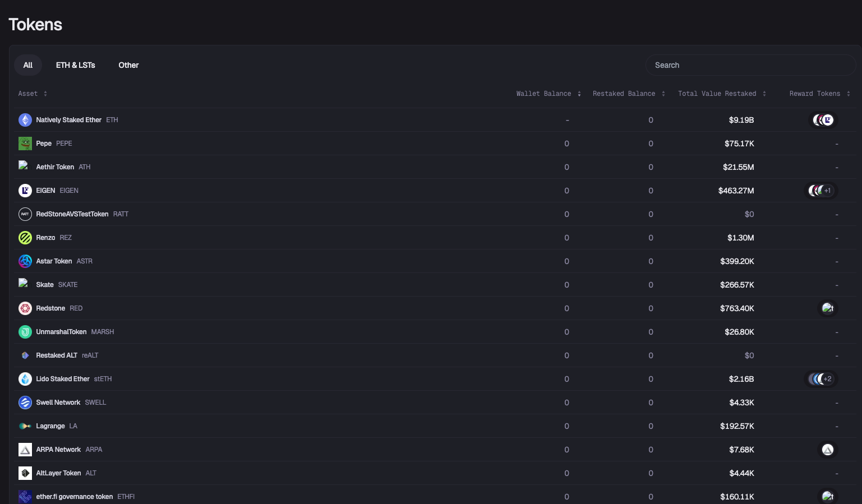View reward tokens badge in Lido Staked Ether row
This screenshot has width=862, height=504.
point(821,379)
